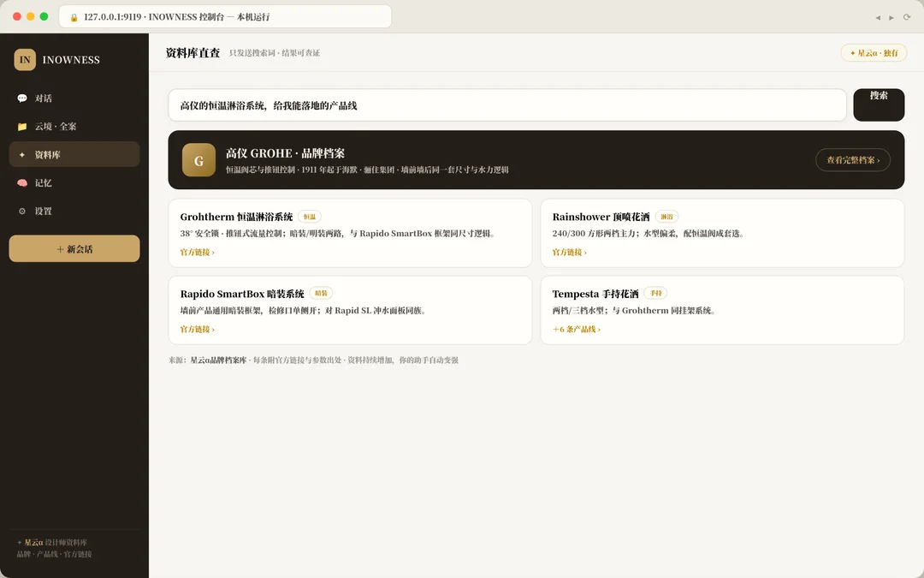The image size is (924, 578).
Task: Click the yellow minimize window button
Action: [30, 16]
